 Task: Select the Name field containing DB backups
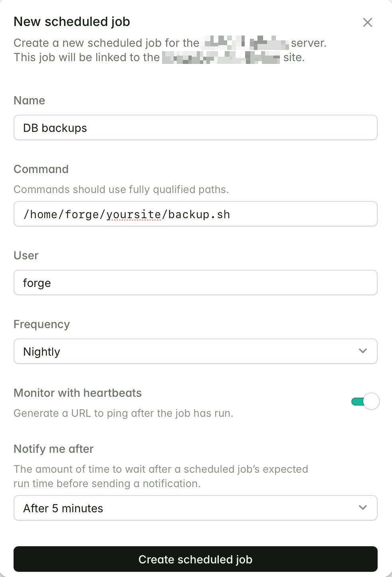196,127
